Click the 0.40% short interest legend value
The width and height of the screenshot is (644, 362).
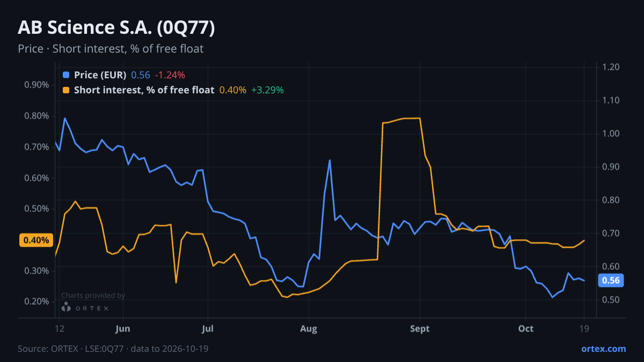(233, 90)
